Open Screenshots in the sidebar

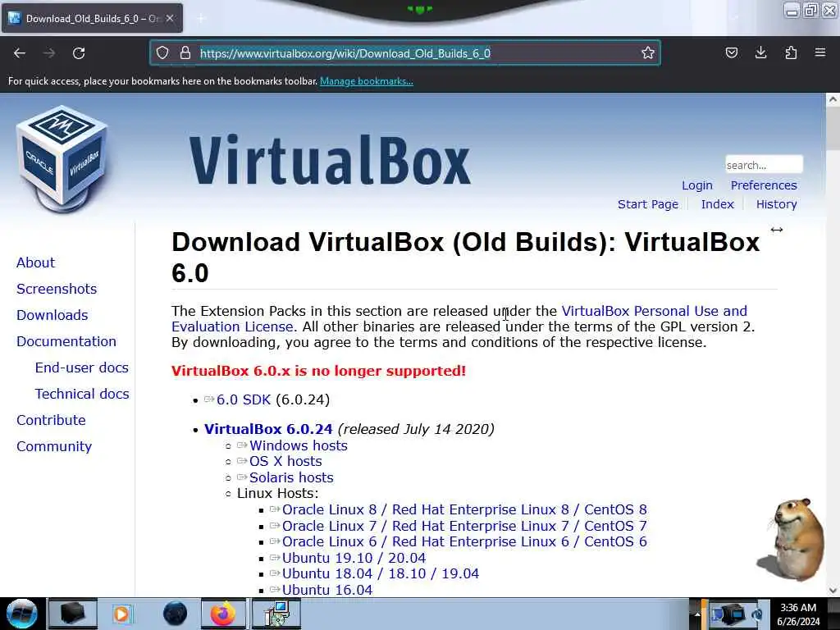coord(57,289)
